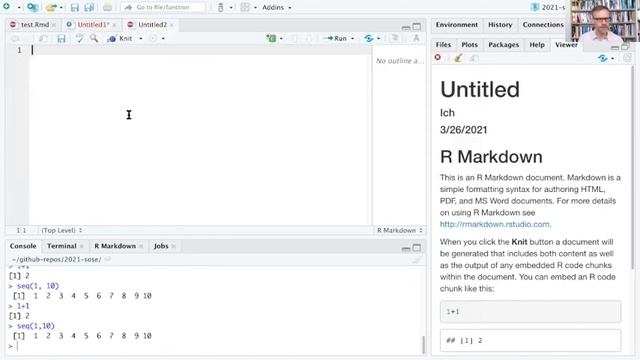Switch to the Plots tab
Viewport: 640px width, 360px height.
coord(469,44)
